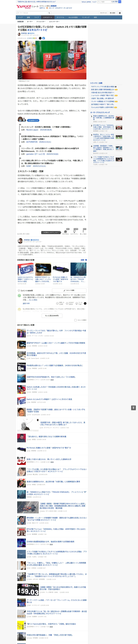Image resolution: width=138 pixels, height=644 pixels.
Task: Open the マイページ link
Action: coord(103,13)
